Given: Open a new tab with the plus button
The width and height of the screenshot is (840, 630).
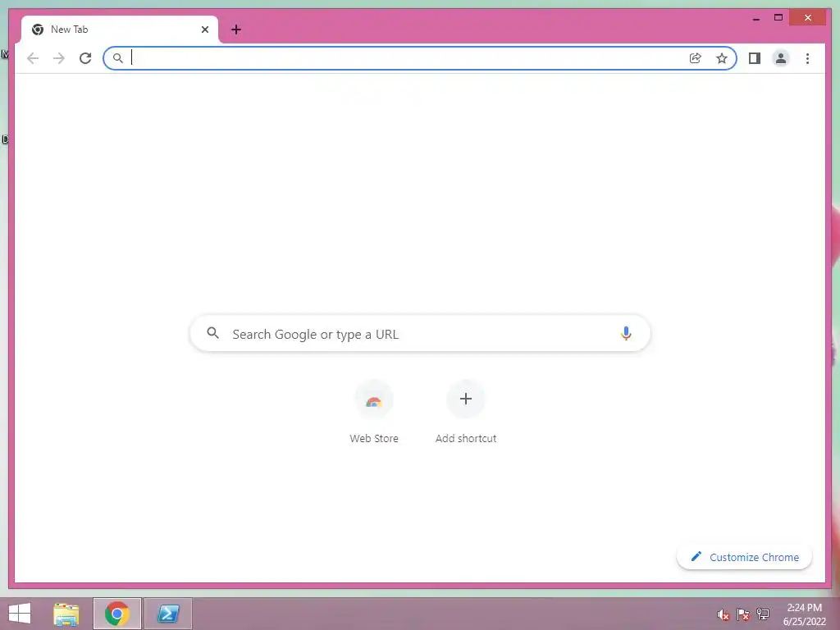Looking at the screenshot, I should 236,30.
